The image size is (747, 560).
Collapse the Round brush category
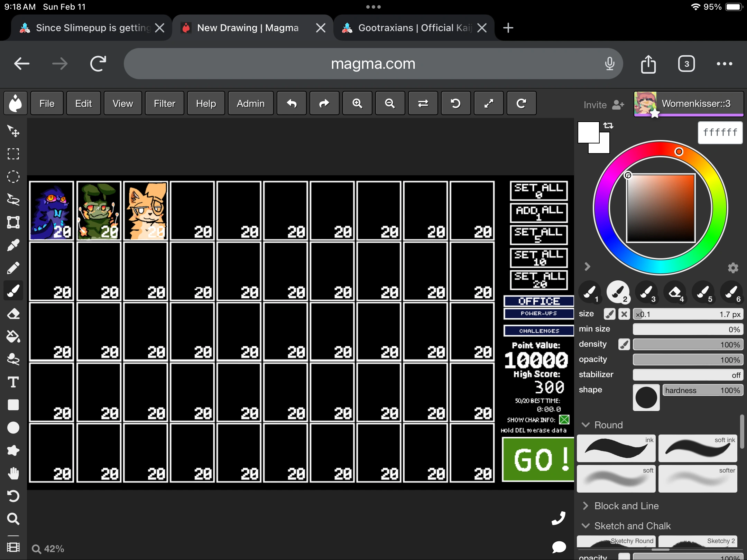586,425
